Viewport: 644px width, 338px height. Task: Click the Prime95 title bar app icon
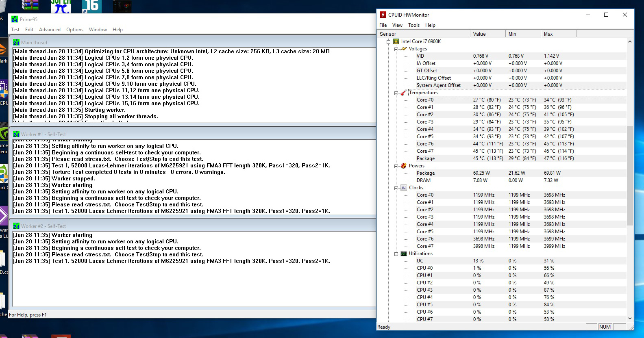click(15, 19)
